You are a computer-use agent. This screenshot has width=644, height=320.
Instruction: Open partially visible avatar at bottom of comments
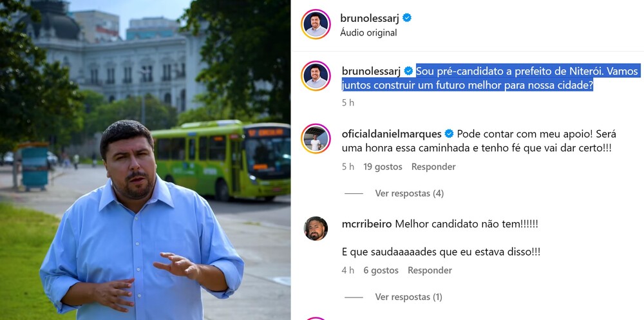point(316,318)
